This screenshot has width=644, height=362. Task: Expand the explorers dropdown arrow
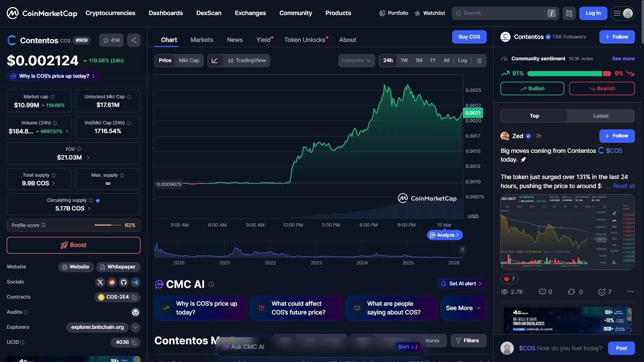(135, 327)
